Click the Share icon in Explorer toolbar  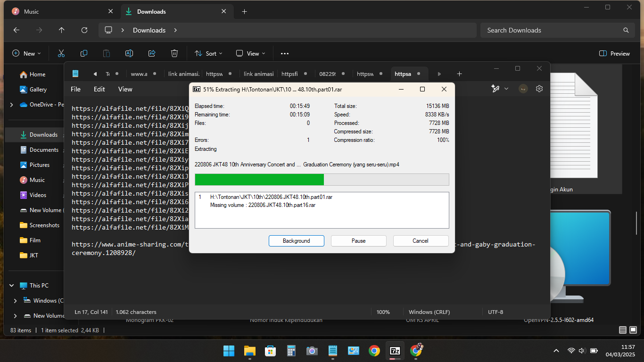[152, 53]
